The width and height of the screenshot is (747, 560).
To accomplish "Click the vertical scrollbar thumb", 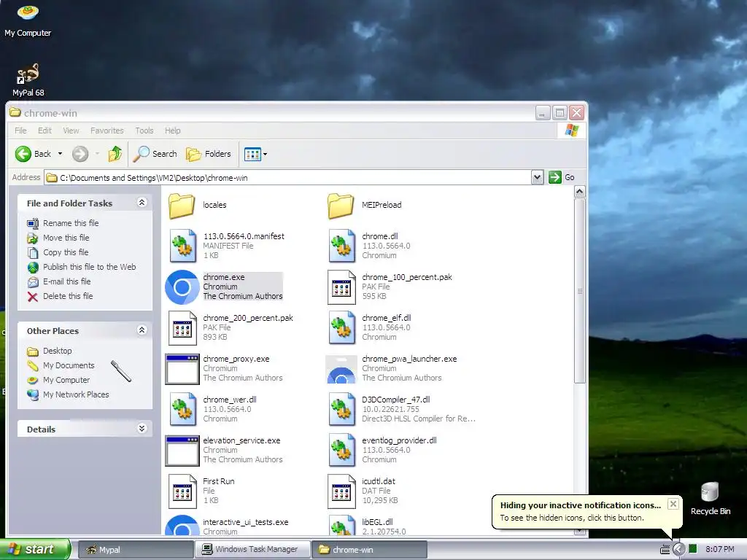I will 579,290.
